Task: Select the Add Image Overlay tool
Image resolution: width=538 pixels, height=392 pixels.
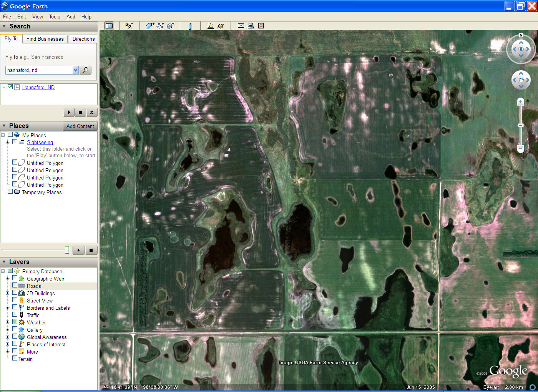Action: [170, 26]
